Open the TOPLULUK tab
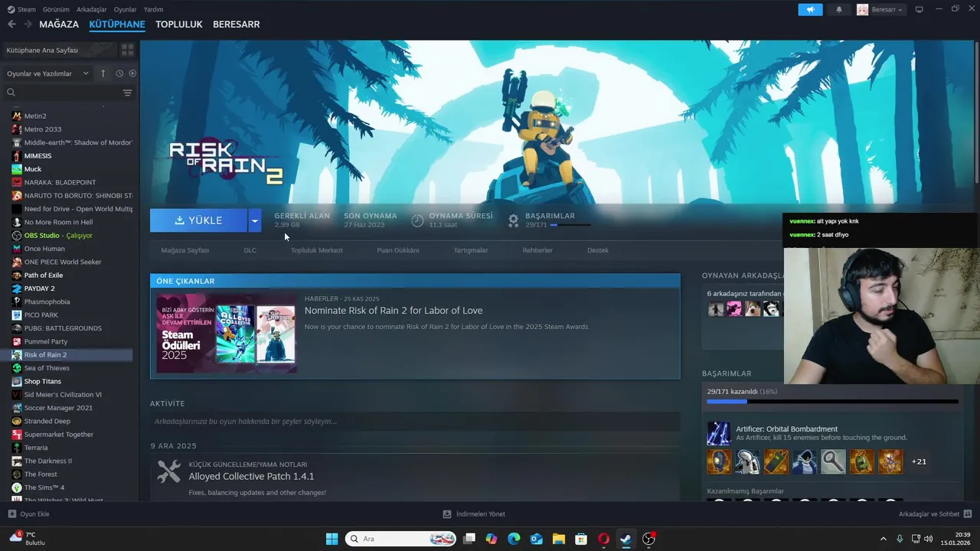 [179, 24]
